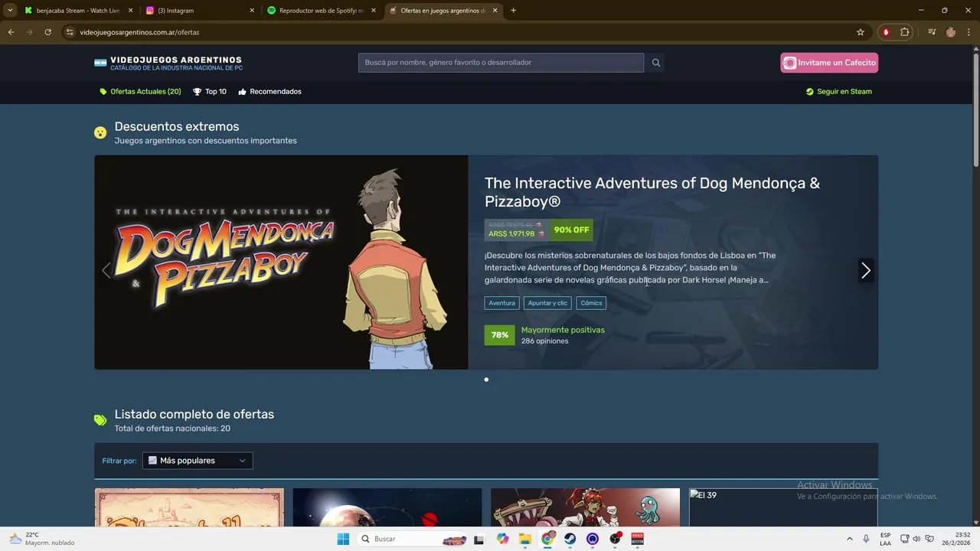Screen dimensions: 980x551
Task: Click the Cómics tag
Action: [591, 303]
